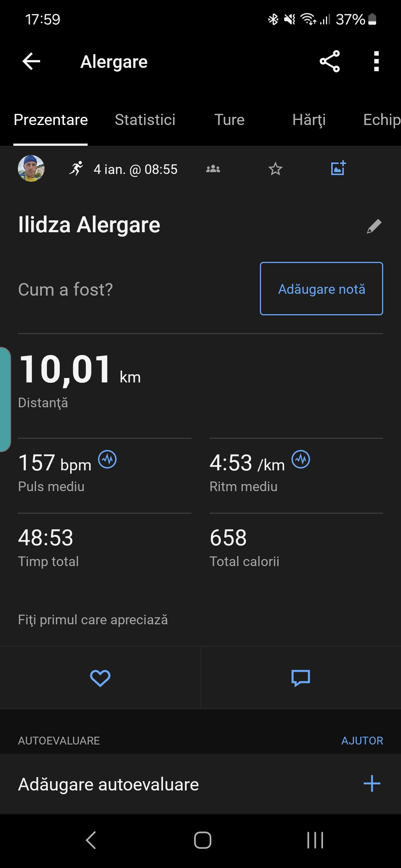The width and height of the screenshot is (401, 868).
Task: Switch to the Statistici tab
Action: [145, 120]
